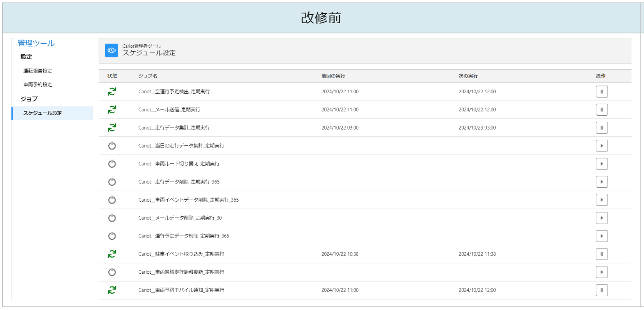Start the Cariot_車両累積走行距離更新_定期実行 job
The image size is (644, 310).
click(x=602, y=272)
